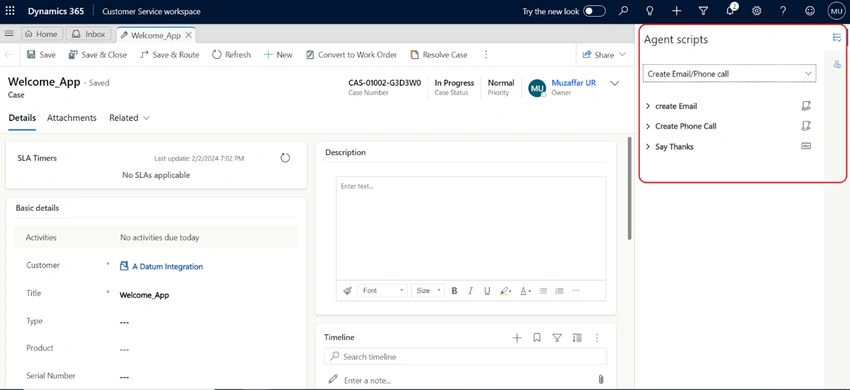Open the text highlight color picker

pyautogui.click(x=505, y=291)
